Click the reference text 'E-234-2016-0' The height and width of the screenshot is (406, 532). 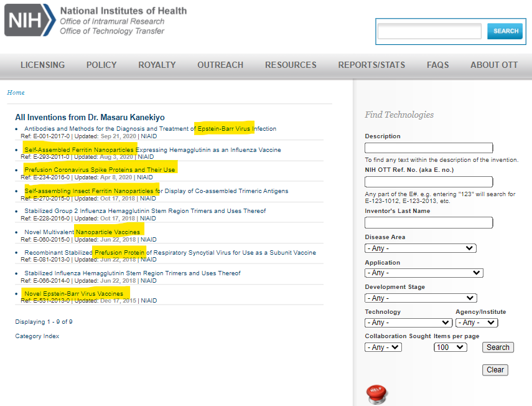[51, 177]
